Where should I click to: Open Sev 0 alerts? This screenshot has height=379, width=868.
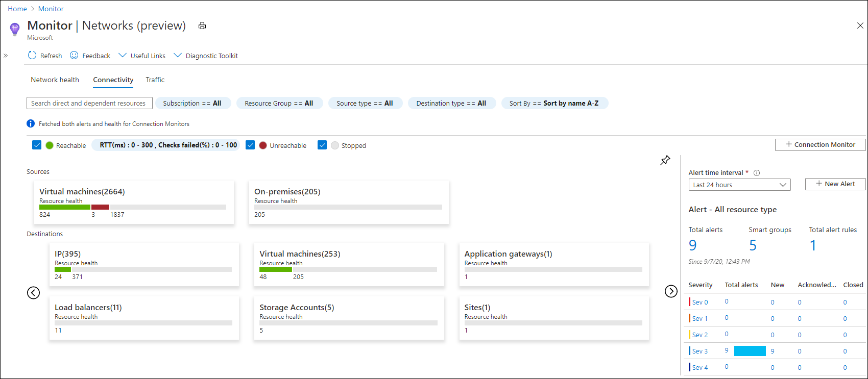click(x=700, y=302)
